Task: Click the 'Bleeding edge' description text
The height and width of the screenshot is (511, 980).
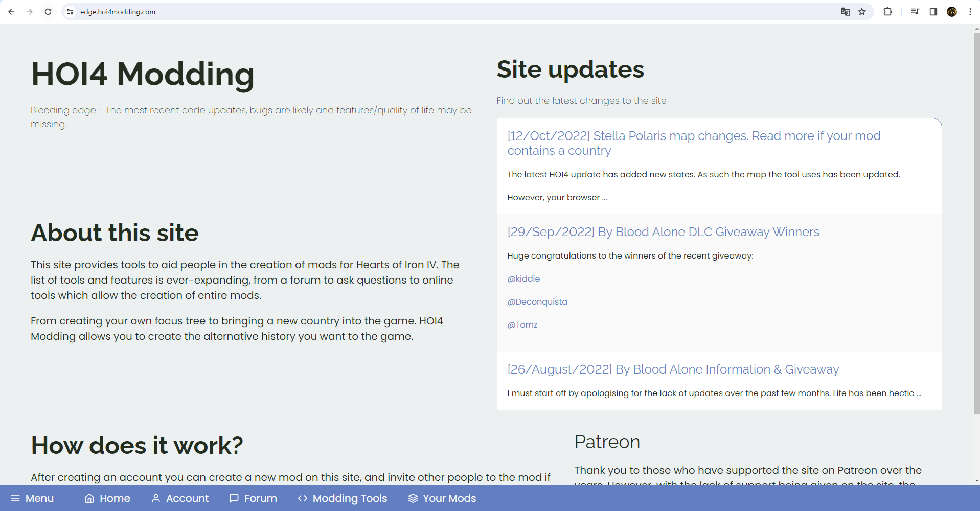Action: 251,117
